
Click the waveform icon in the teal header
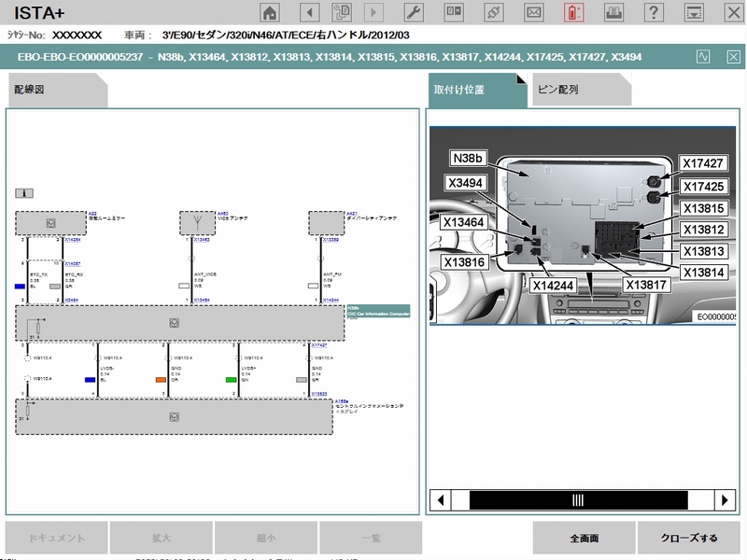[x=703, y=57]
